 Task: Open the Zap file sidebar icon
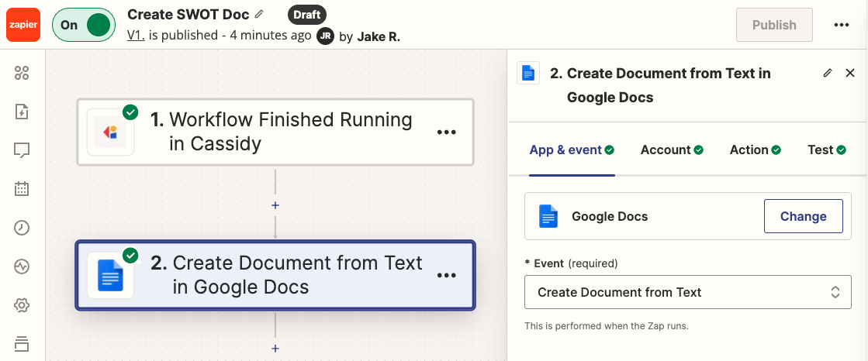(22, 112)
